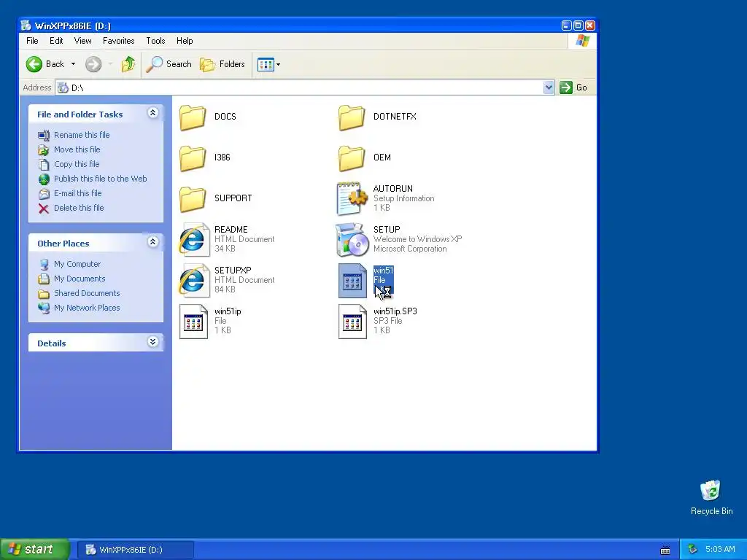The height and width of the screenshot is (560, 747).
Task: Go to Shared Documents
Action: [87, 293]
